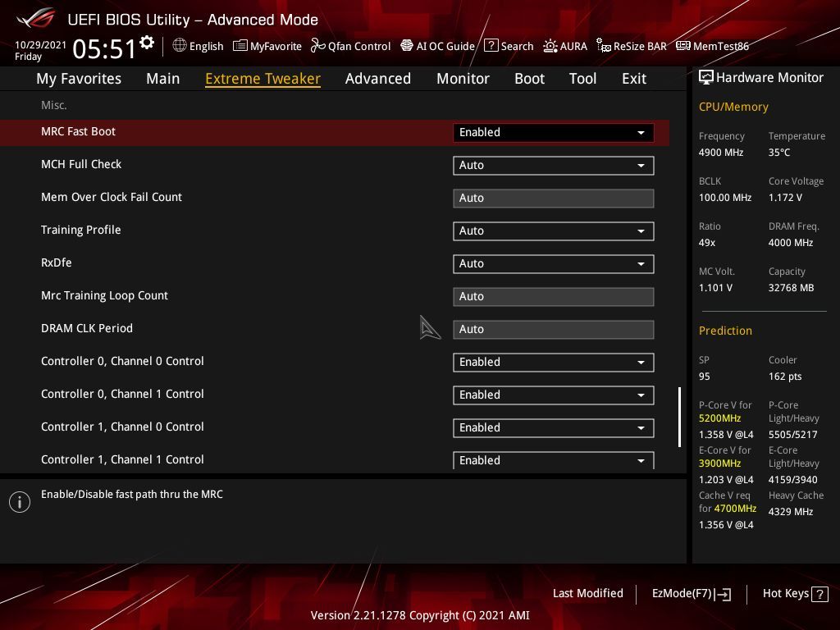Expand MCH Full Check dropdown

pos(554,166)
